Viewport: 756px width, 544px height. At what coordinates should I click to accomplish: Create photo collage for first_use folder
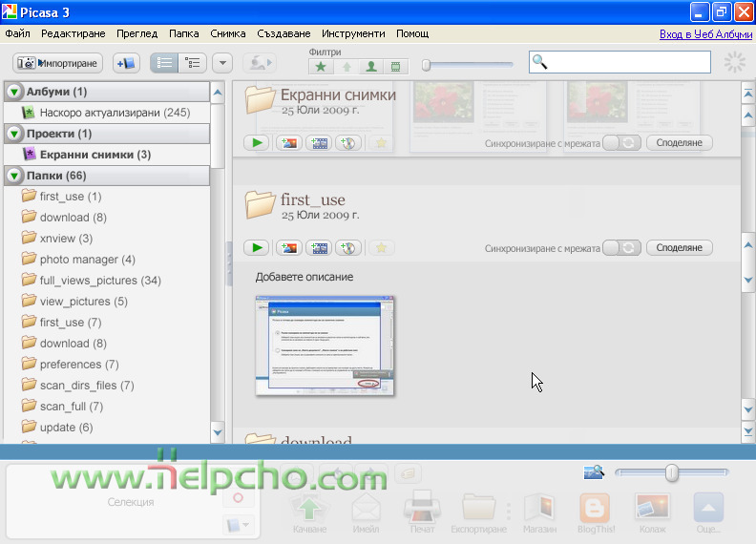(x=289, y=248)
